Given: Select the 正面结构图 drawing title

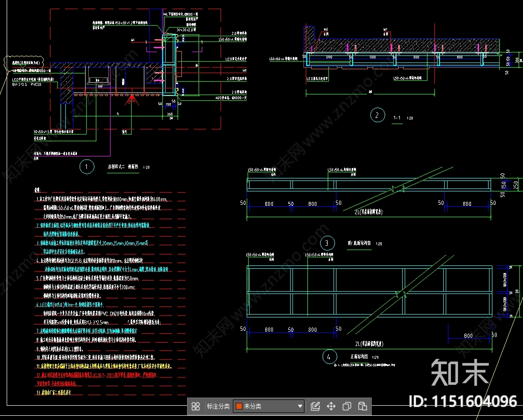Looking at the screenshot, I should click(359, 357).
